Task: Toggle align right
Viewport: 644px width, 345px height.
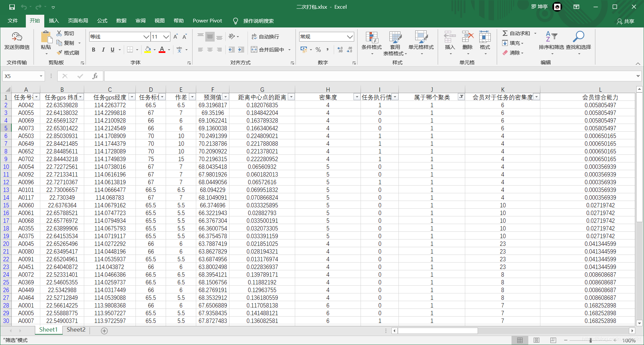Action: click(x=219, y=50)
